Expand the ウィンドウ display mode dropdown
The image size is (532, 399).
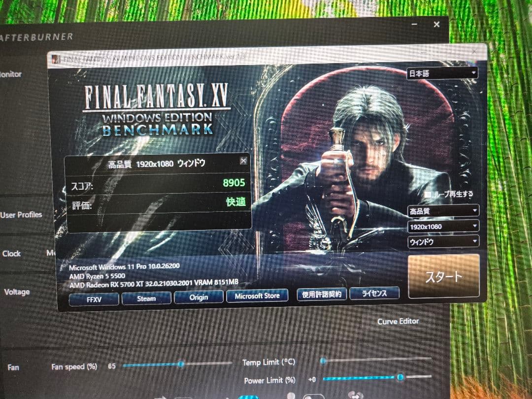[443, 242]
